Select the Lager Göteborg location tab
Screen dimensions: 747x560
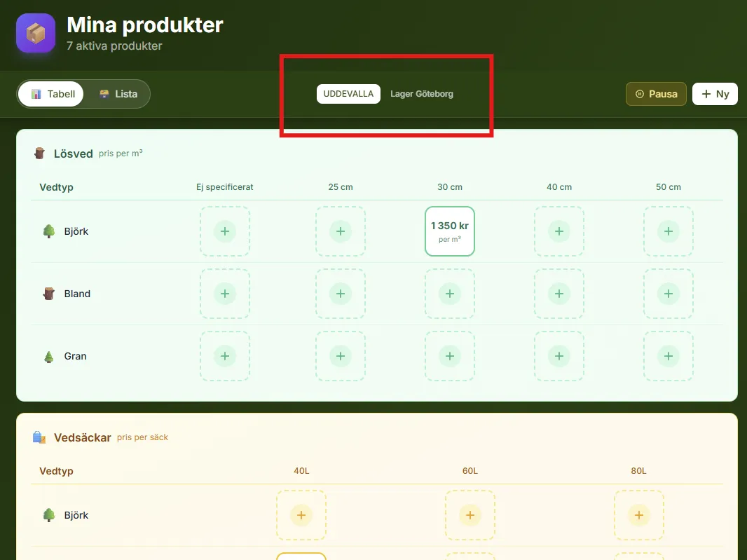(x=422, y=94)
